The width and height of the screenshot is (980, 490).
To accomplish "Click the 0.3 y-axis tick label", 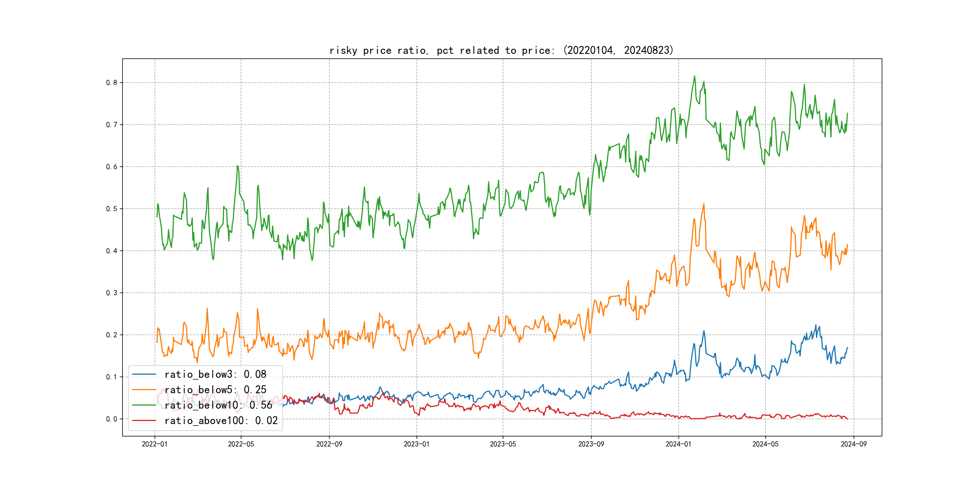I will pos(112,293).
